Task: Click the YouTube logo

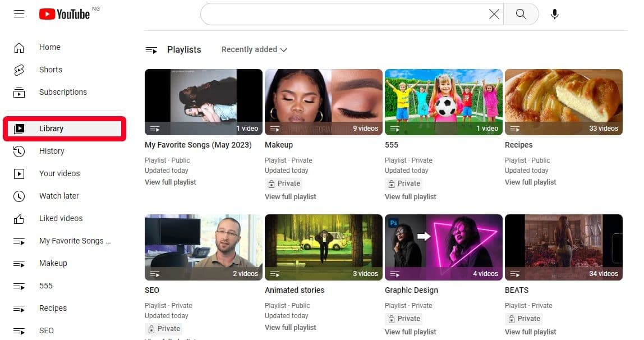Action: tap(65, 14)
